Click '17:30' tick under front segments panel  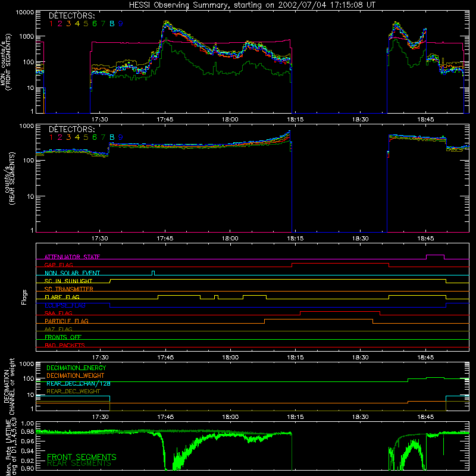tap(100, 120)
